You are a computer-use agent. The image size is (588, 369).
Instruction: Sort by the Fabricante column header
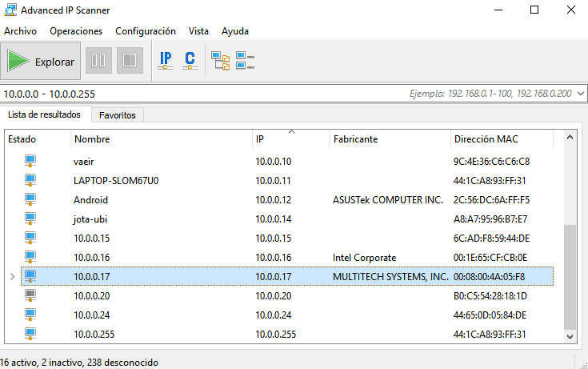(x=390, y=139)
